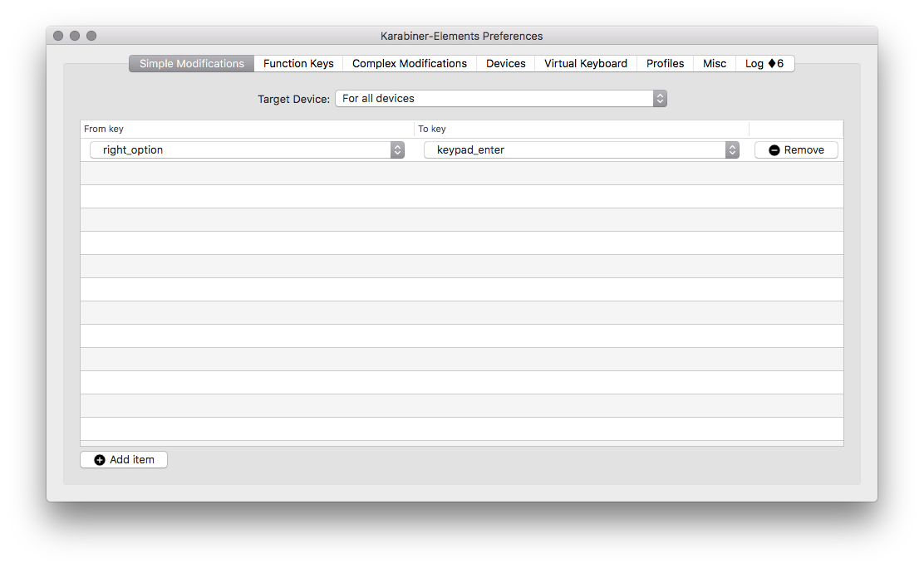Select the first empty row below right_option
924x568 pixels.
click(461, 174)
